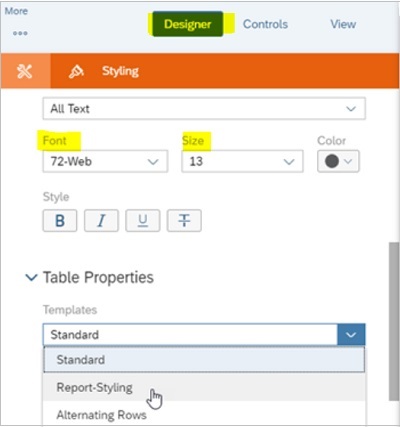Open the View tab
This screenshot has width=400, height=427.
click(x=343, y=24)
